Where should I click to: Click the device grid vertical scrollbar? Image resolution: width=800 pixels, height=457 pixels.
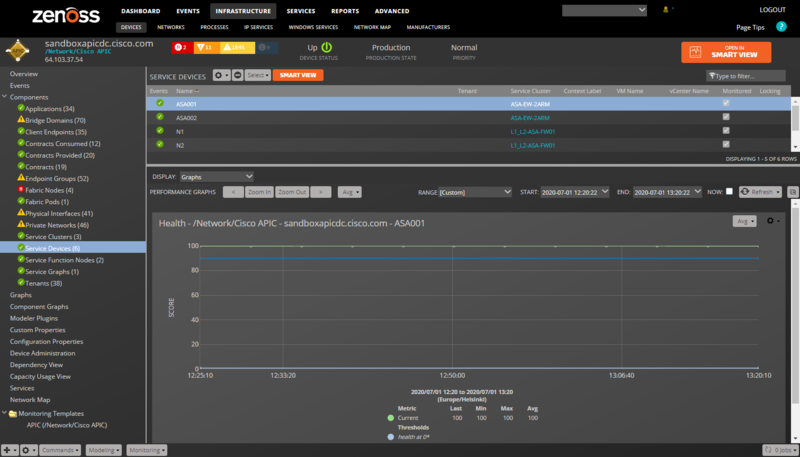pos(795,124)
